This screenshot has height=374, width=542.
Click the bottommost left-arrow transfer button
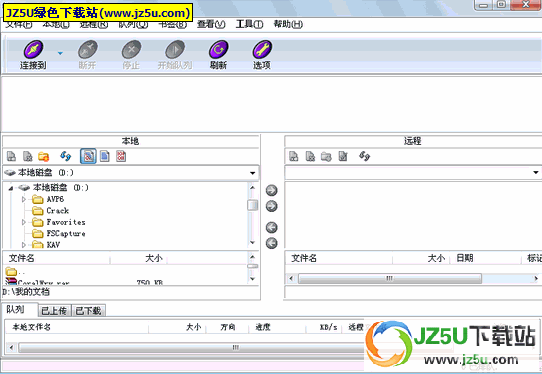pyautogui.click(x=272, y=243)
